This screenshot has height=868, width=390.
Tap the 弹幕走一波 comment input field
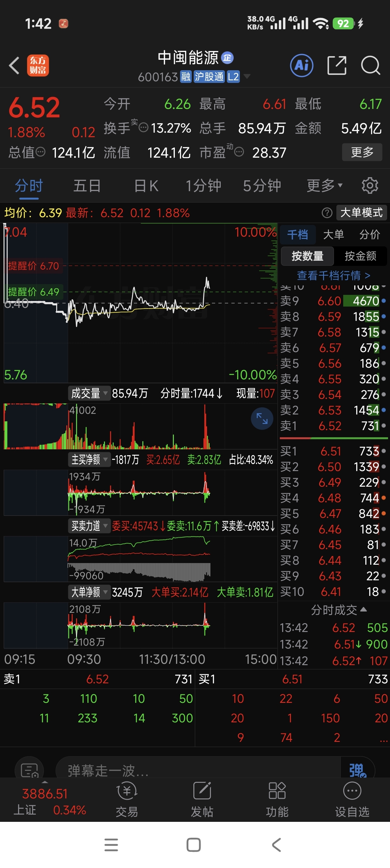(198, 770)
